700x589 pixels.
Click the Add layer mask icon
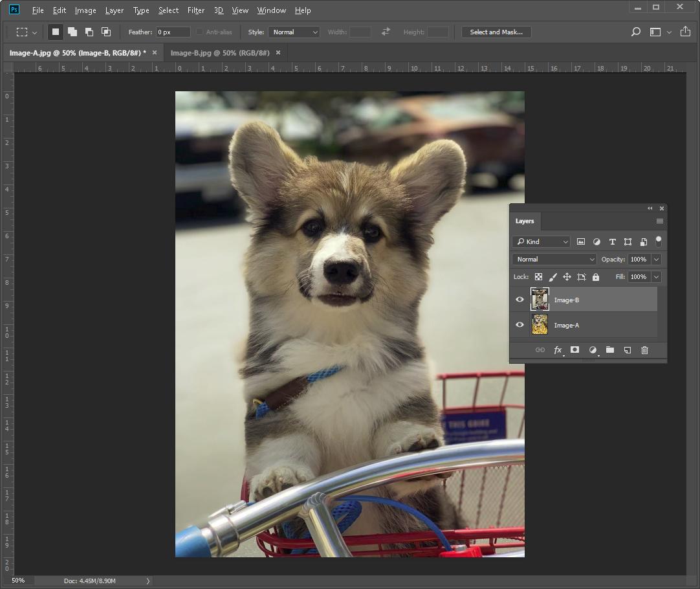point(574,350)
